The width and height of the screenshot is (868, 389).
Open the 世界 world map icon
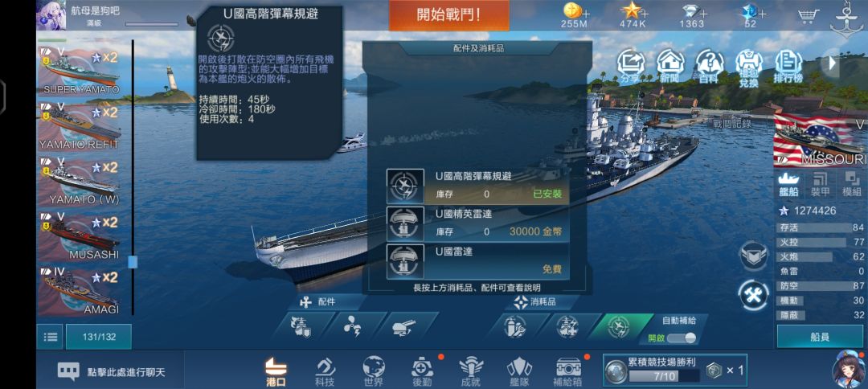click(374, 371)
